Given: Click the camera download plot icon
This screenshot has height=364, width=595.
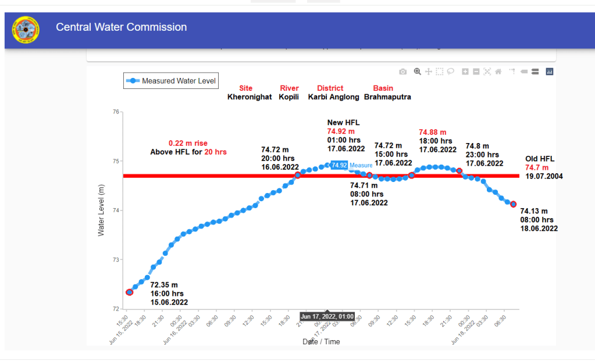Looking at the screenshot, I should pos(402,72).
